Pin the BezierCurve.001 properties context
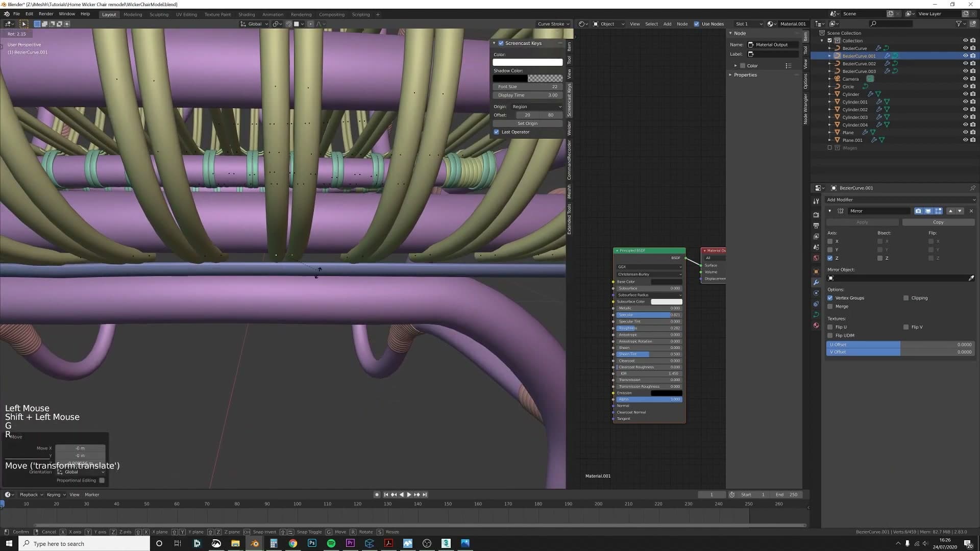Screen dimensions: 980x551 (x=972, y=188)
